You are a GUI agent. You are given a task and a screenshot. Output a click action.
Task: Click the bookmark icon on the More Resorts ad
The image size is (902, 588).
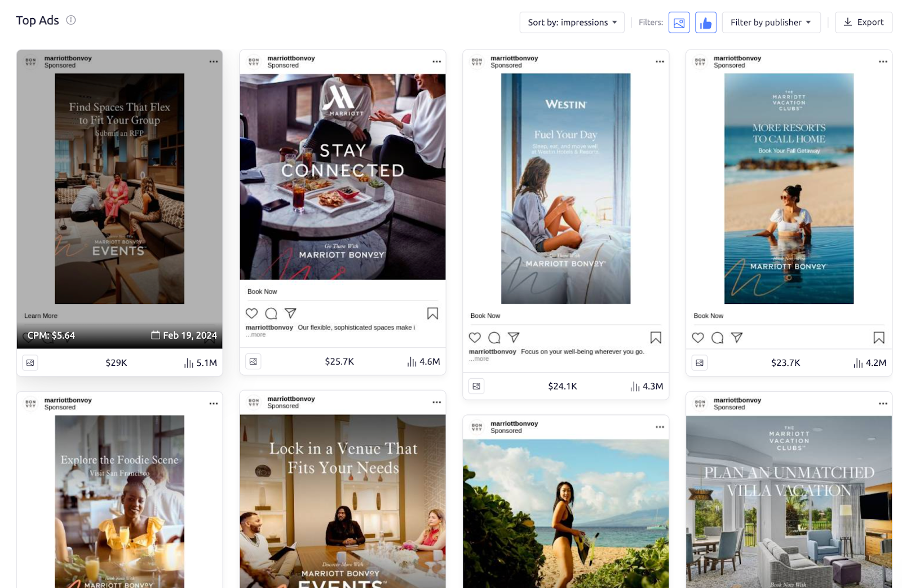(x=879, y=338)
